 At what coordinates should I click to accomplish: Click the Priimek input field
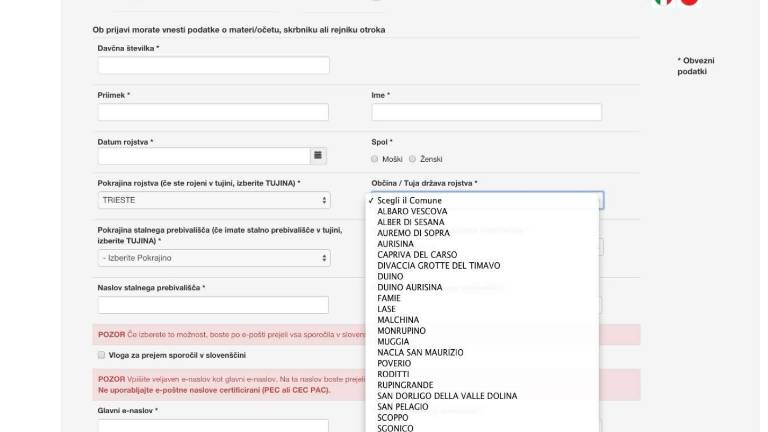(x=214, y=112)
